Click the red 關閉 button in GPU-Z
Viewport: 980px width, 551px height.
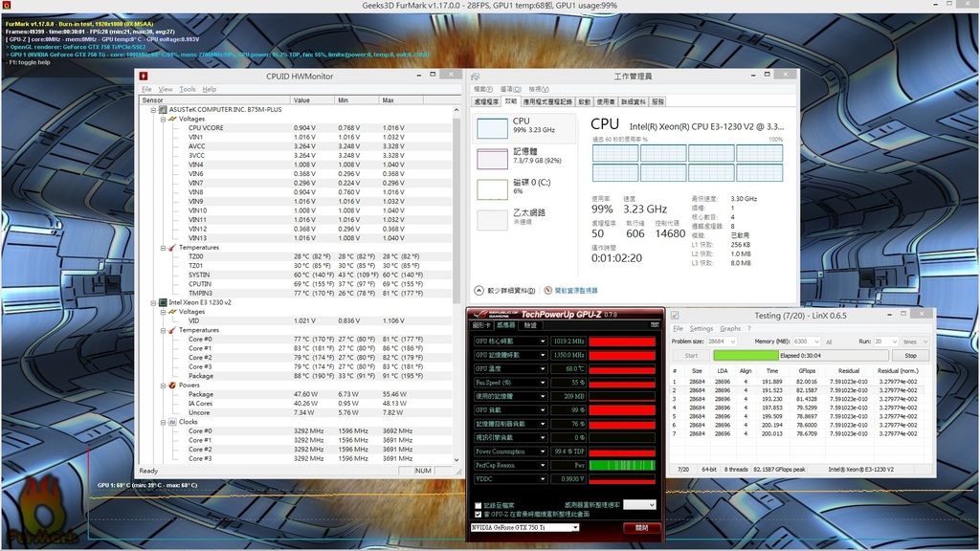pos(641,528)
